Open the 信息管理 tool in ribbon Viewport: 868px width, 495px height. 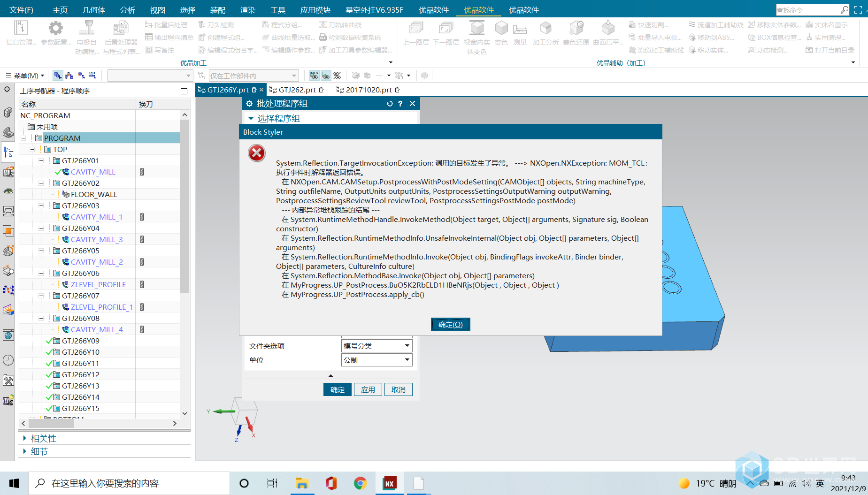[x=21, y=33]
